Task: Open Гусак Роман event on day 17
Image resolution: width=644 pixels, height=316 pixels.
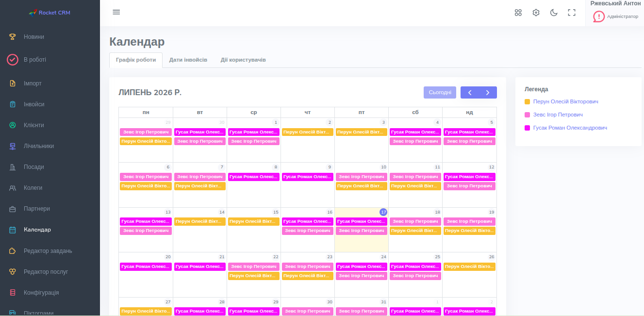Action: coord(362,221)
